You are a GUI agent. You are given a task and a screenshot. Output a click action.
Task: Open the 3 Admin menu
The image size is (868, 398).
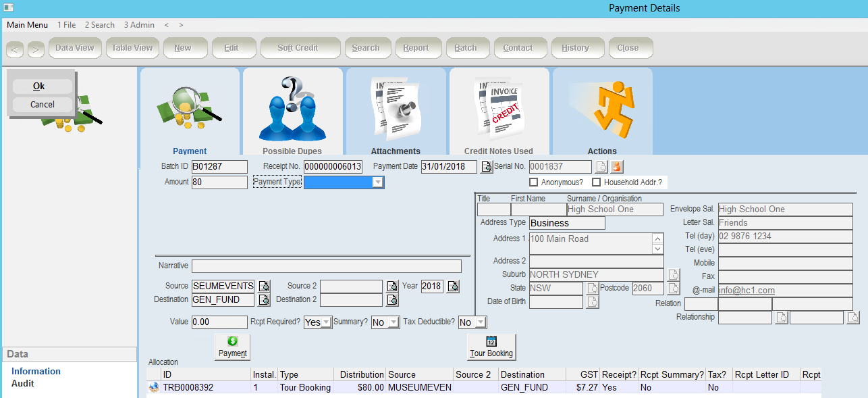[x=139, y=25]
